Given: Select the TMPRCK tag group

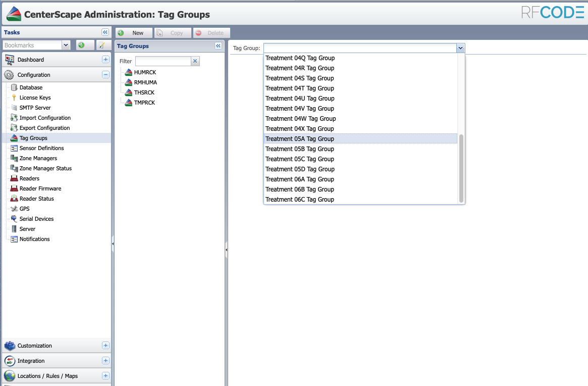Looking at the screenshot, I should point(144,103).
